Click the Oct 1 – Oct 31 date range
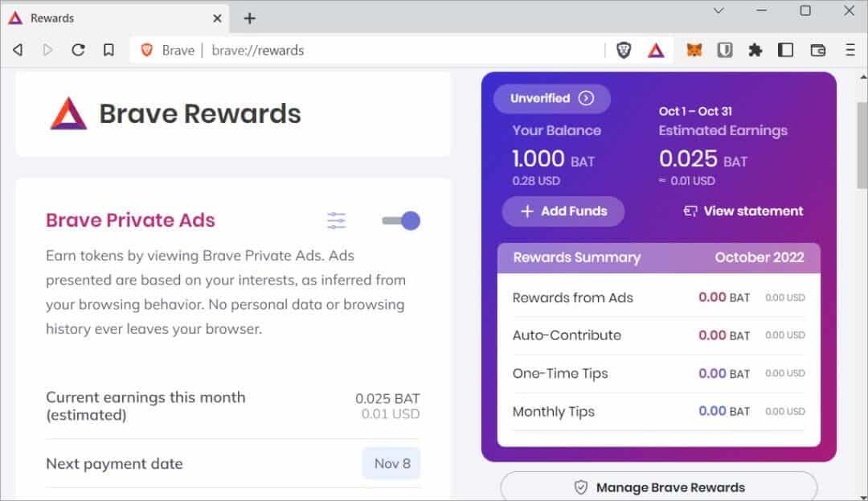Screen dimensions: 868x501 (695, 111)
